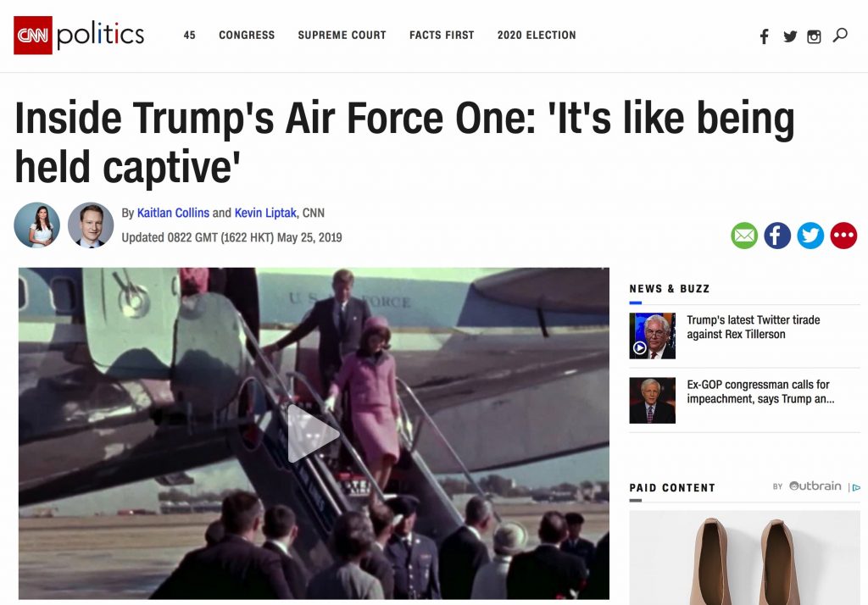Open Kevin Liptak author link
The height and width of the screenshot is (605, 868).
265,213
